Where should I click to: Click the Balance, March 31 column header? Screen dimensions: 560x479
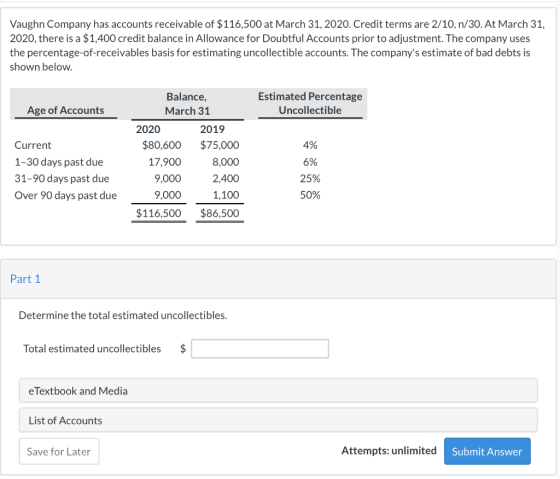pos(187,104)
